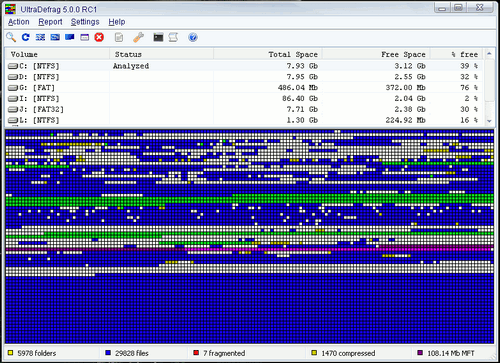Viewport: 500px width, 363px height.
Task: Click the 76 % free value
Action: [x=469, y=88]
